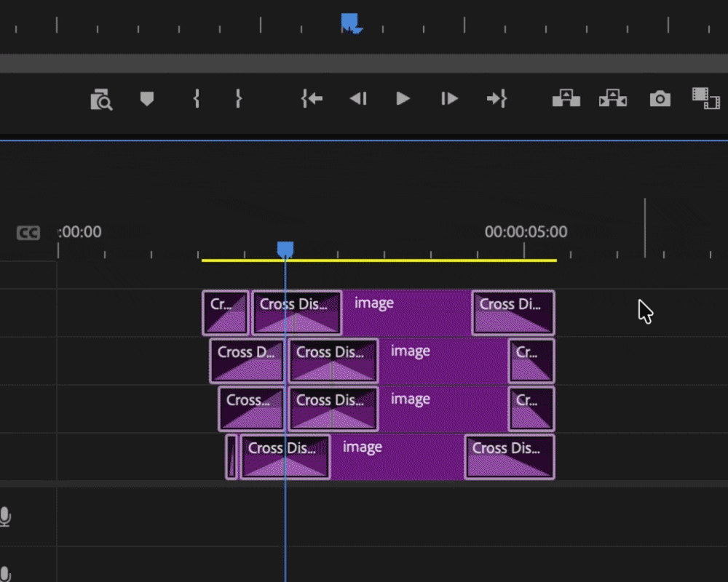
Task: Select "Cr..." end transition on third track
Action: pyautogui.click(x=531, y=408)
